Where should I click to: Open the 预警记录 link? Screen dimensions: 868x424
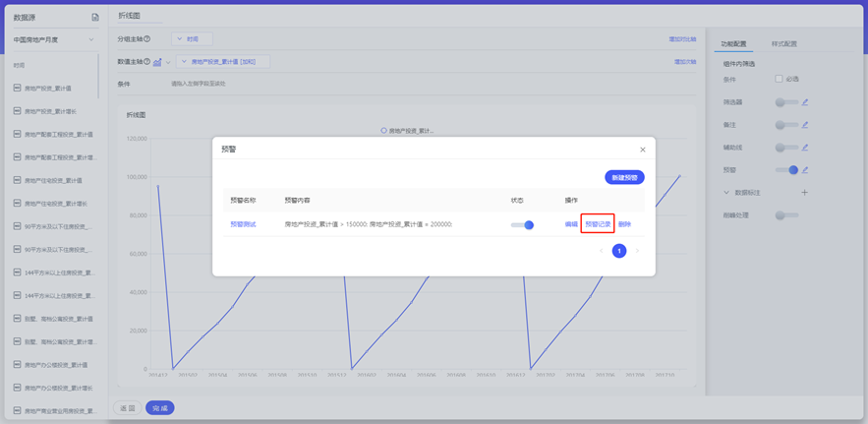pos(598,224)
